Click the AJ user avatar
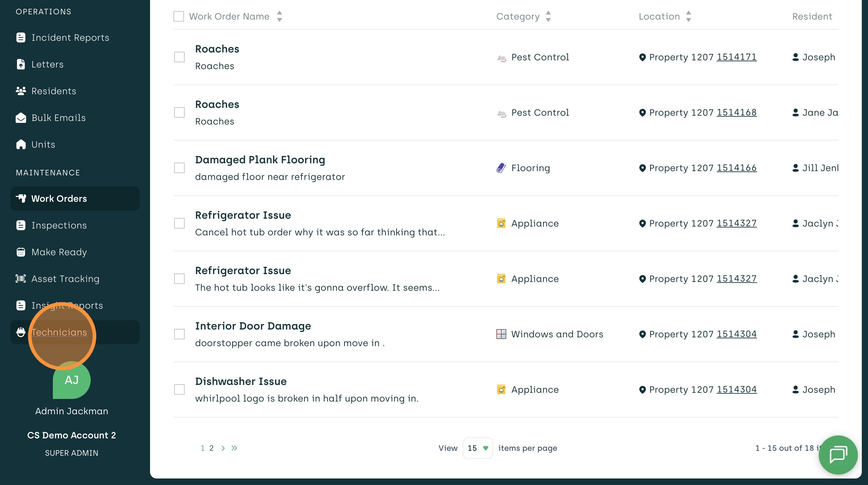Image resolution: width=868 pixels, height=485 pixels. click(x=71, y=381)
